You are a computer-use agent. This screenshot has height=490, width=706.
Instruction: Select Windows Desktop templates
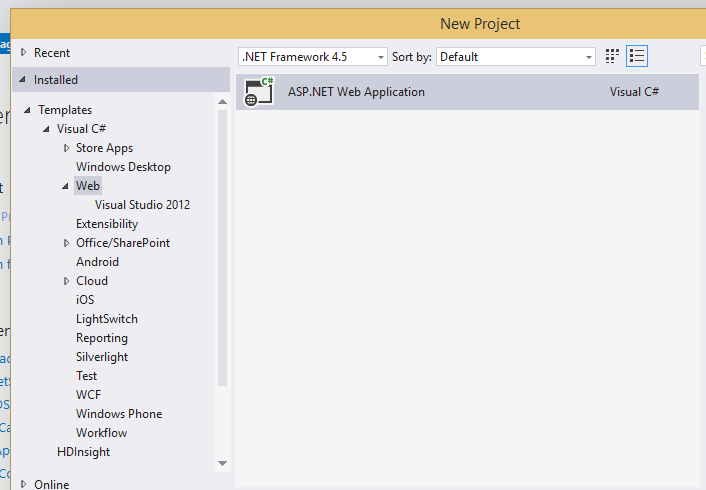tap(123, 167)
